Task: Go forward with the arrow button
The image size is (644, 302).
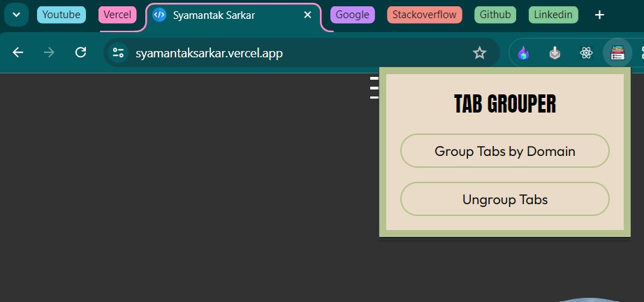Action: (50, 52)
